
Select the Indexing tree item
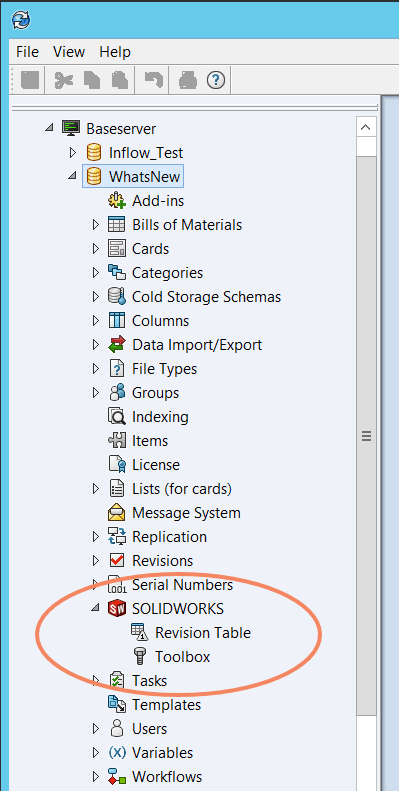coord(160,417)
